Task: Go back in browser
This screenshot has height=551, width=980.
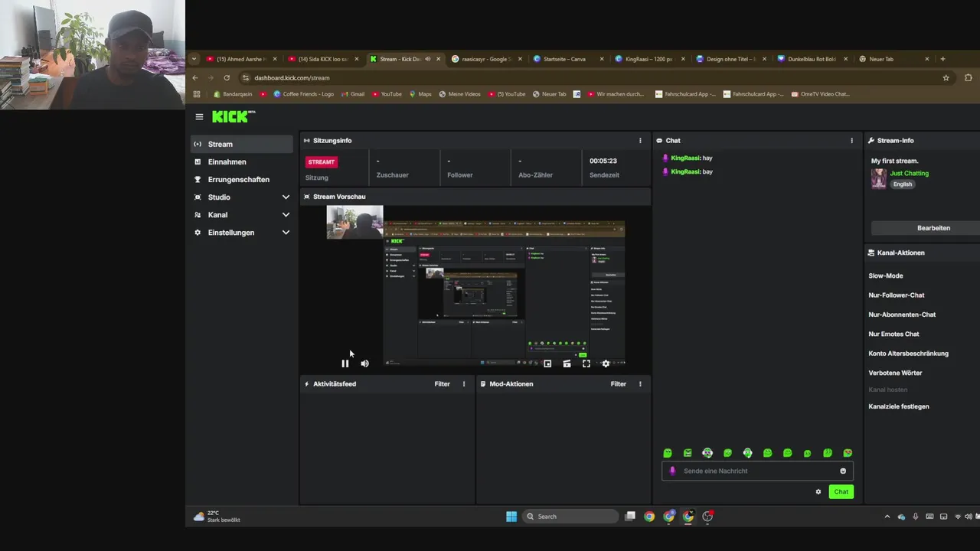Action: [x=195, y=78]
